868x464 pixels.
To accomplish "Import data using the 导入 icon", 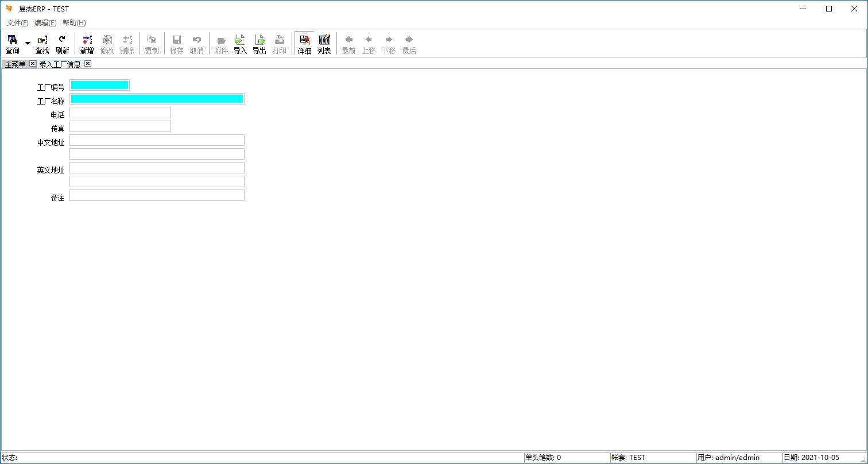I will pyautogui.click(x=240, y=44).
